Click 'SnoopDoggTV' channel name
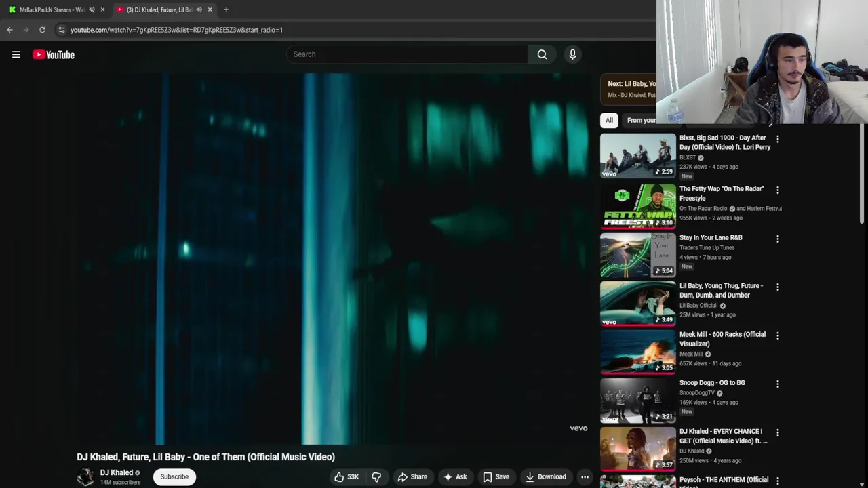The height and width of the screenshot is (488, 868). click(x=697, y=393)
